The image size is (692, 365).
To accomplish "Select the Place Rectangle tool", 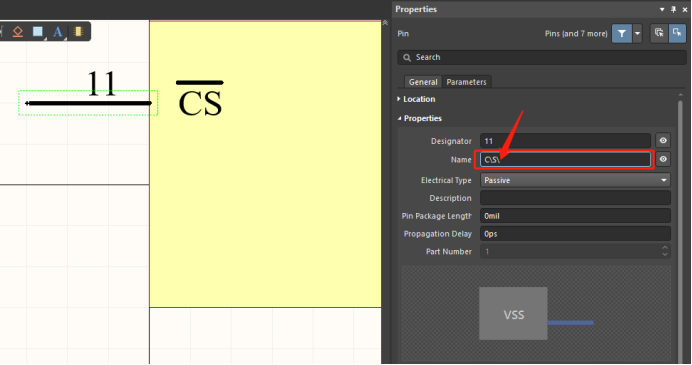I will [x=38, y=32].
